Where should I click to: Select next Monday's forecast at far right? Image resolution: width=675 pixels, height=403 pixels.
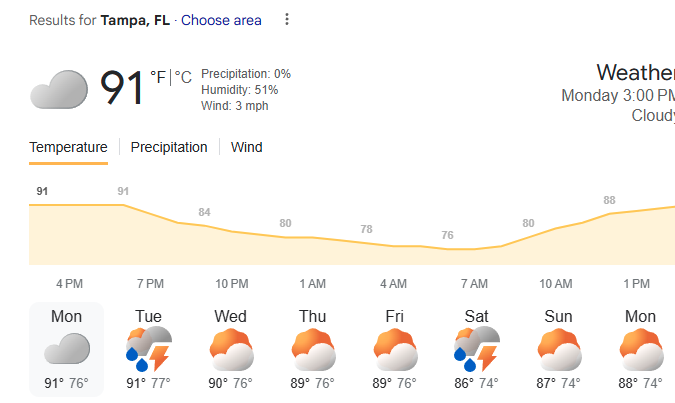click(x=639, y=349)
